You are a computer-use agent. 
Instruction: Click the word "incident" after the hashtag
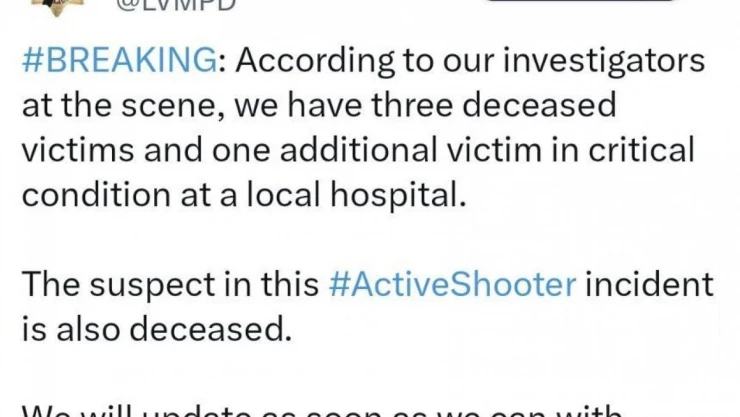tap(651, 285)
